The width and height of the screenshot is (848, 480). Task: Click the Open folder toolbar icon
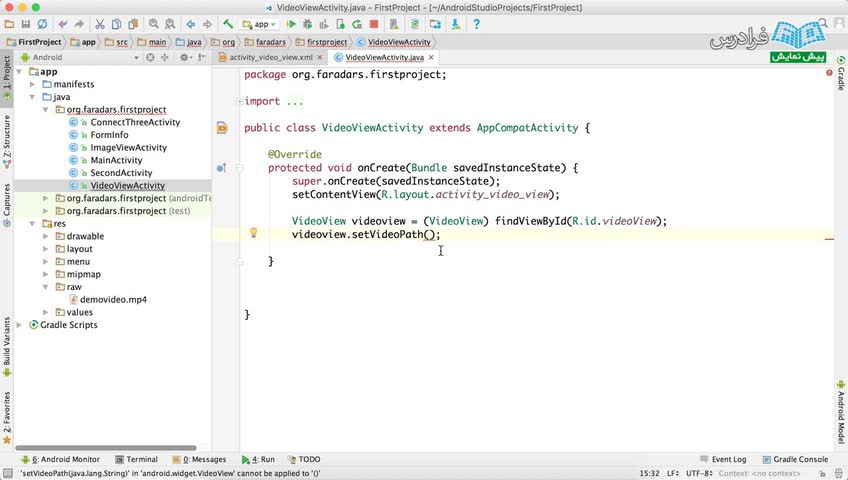click(x=9, y=24)
